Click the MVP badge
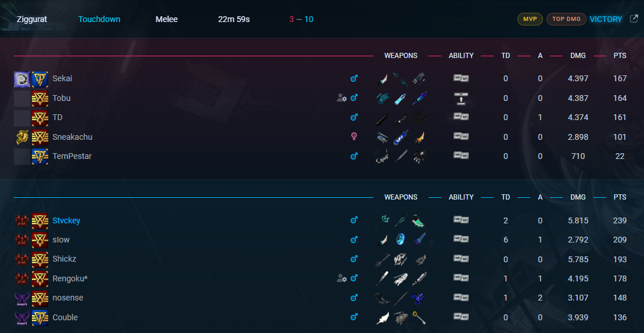The height and width of the screenshot is (333, 644). [530, 19]
